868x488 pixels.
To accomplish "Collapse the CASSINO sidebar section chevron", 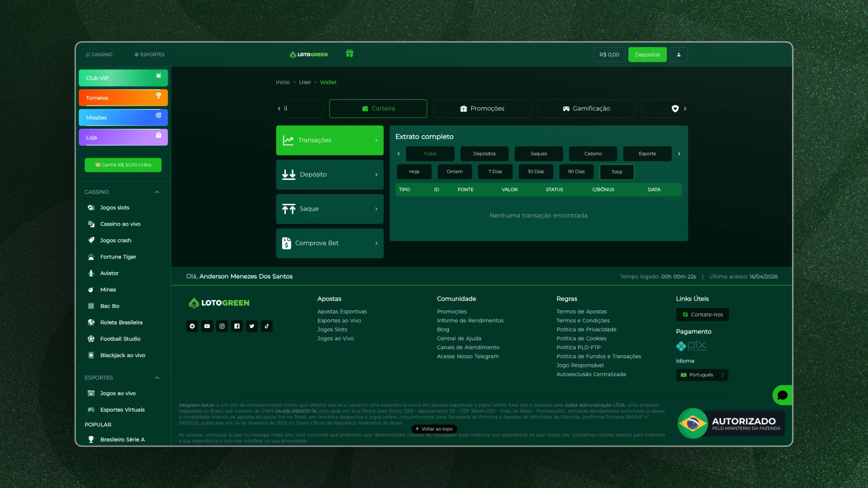I will click(x=157, y=192).
